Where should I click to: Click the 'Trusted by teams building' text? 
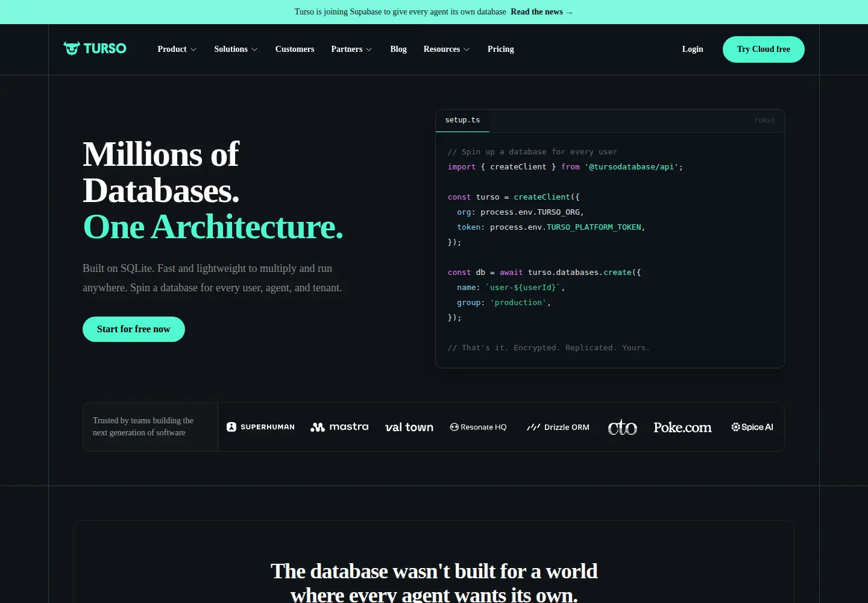[143, 426]
